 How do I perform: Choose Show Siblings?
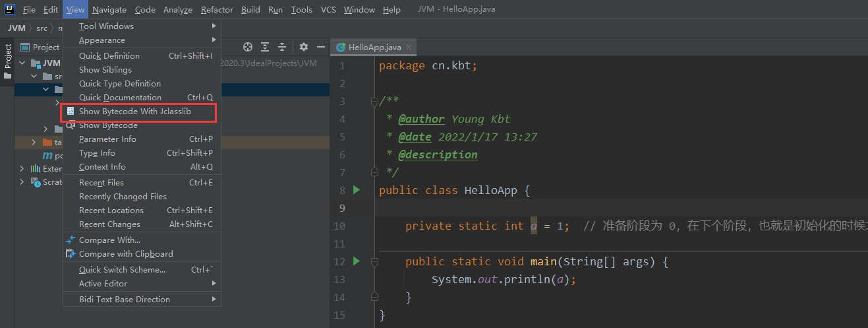142,70
